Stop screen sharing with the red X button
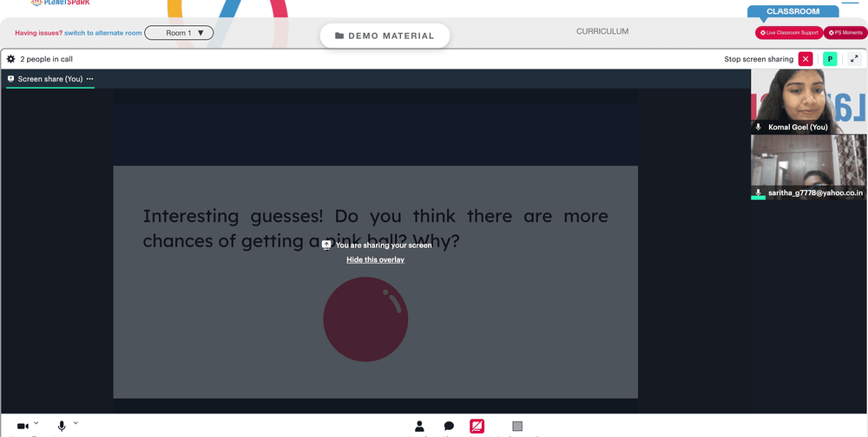868x437 pixels. (806, 59)
